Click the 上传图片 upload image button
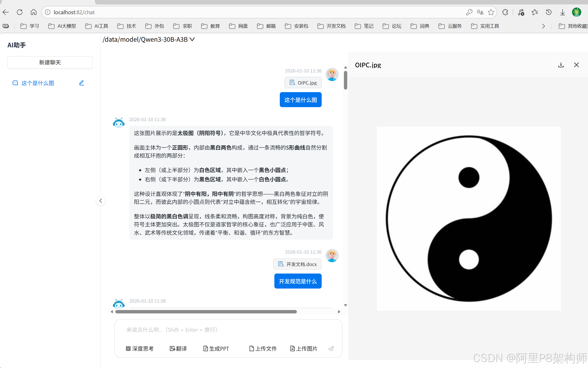588x368 pixels. pyautogui.click(x=304, y=349)
